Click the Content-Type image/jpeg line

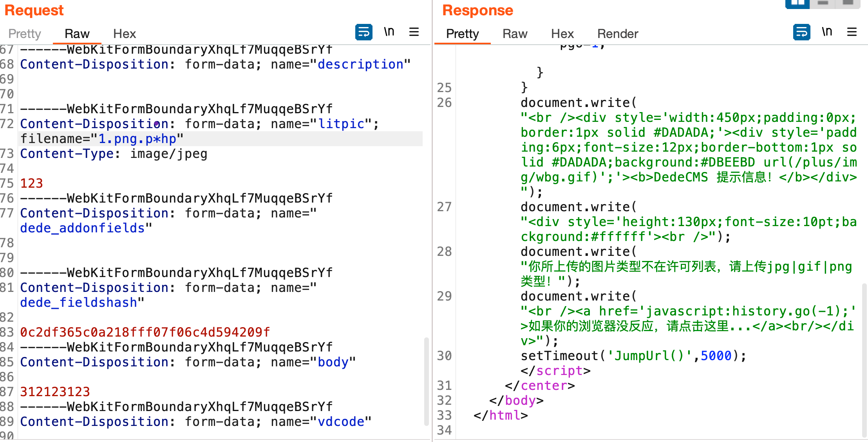pyautogui.click(x=114, y=154)
